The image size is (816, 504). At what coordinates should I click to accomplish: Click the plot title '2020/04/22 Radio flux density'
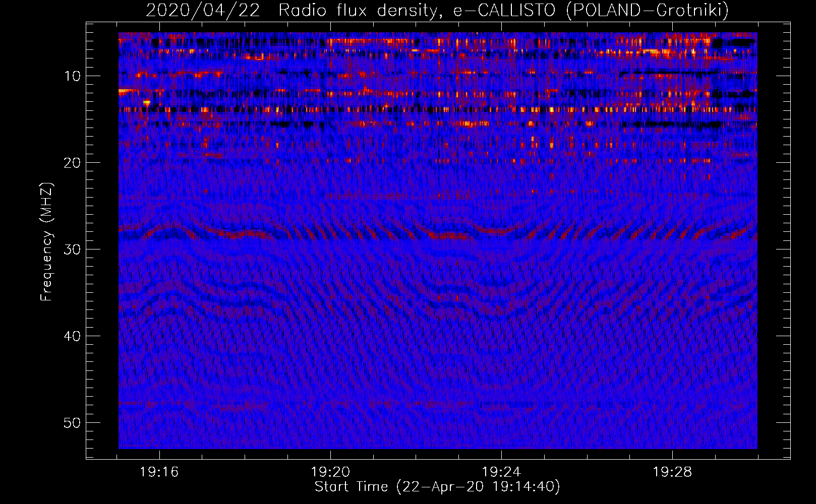(x=437, y=10)
